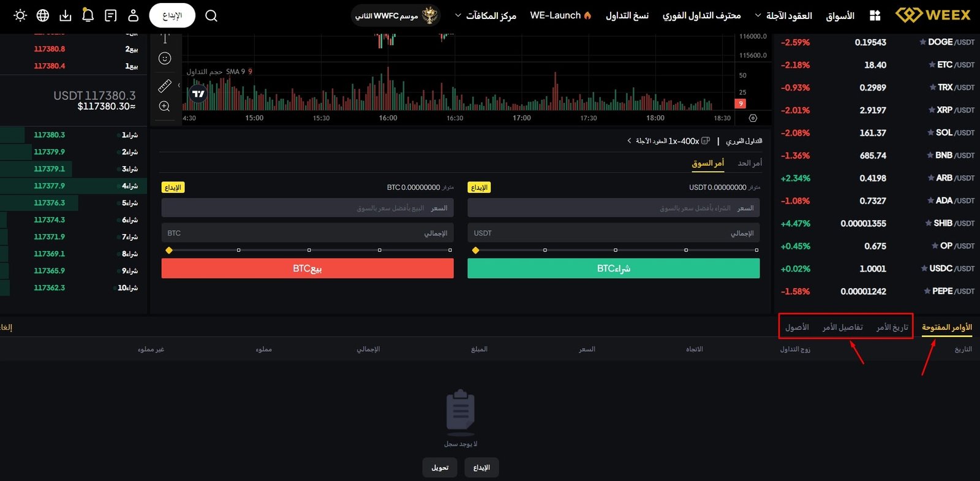
Task: Click the sell-side BTC amount slider handle
Action: pos(169,250)
